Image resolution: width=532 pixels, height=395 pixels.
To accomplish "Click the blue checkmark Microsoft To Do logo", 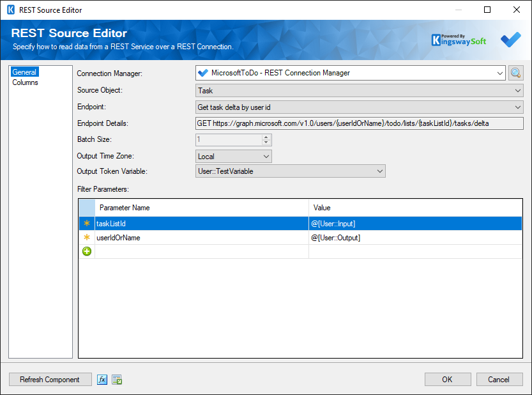I will pos(511,40).
